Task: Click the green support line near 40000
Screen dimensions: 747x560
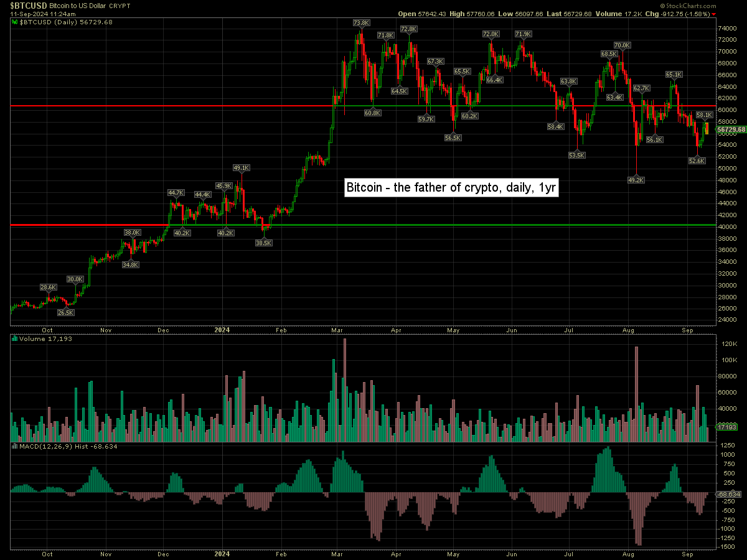Action: (436, 225)
